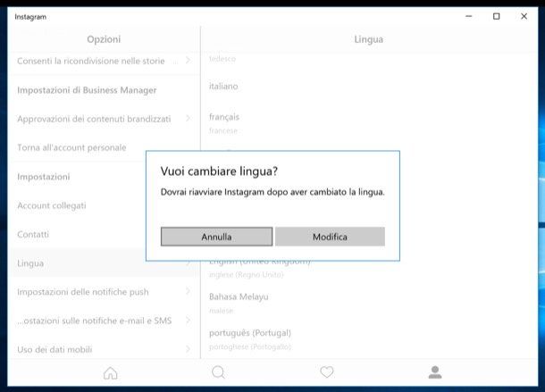Expand Consenti la ricondivisione nelle storie chevron
545x392 pixels.
pos(188,61)
